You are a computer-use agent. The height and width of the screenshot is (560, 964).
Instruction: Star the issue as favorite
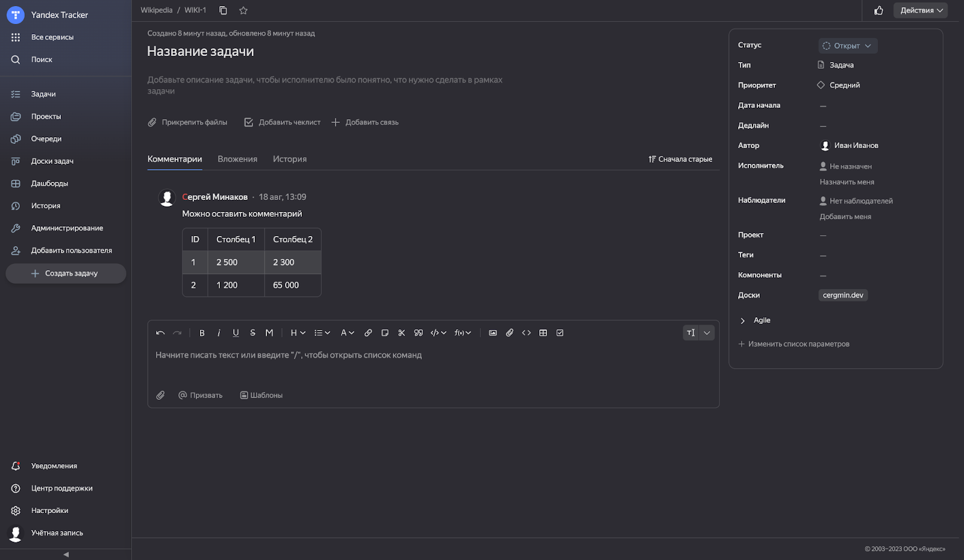click(243, 10)
